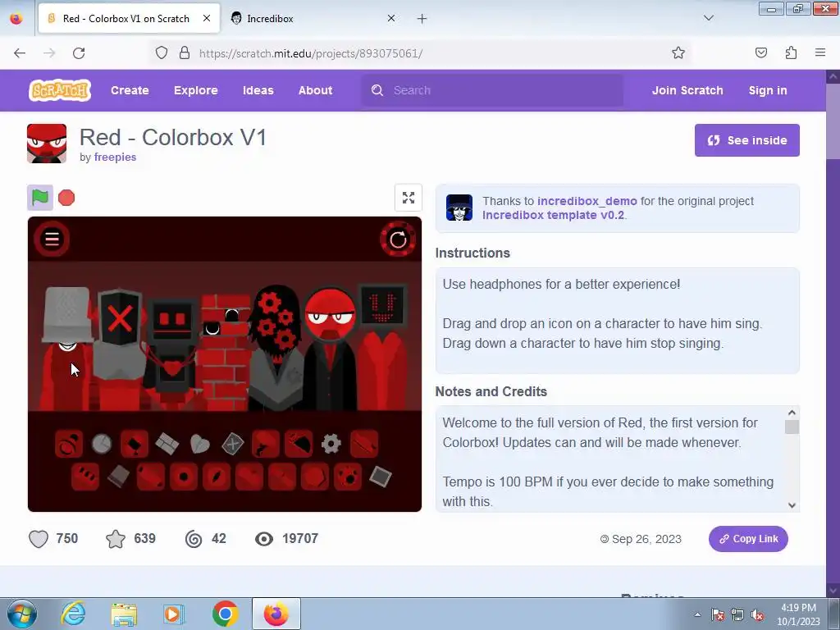The image size is (840, 630).
Task: Click the views eye icon
Action: click(264, 538)
